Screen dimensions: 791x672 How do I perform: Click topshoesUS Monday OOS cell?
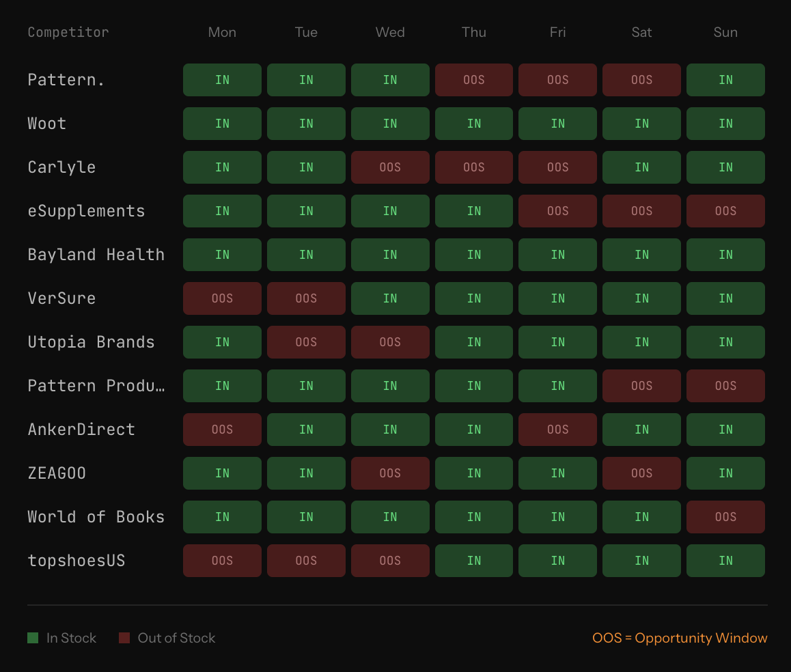[222, 561]
